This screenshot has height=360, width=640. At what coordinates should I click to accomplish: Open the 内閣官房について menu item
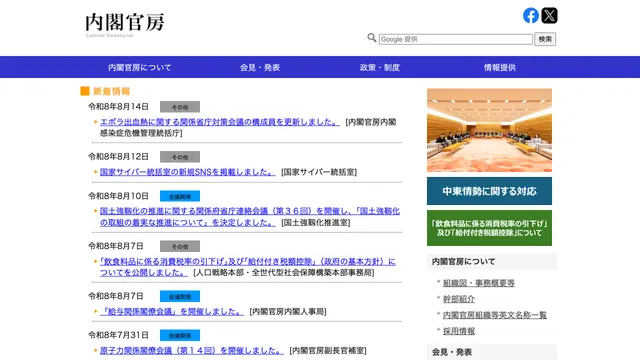(x=140, y=67)
